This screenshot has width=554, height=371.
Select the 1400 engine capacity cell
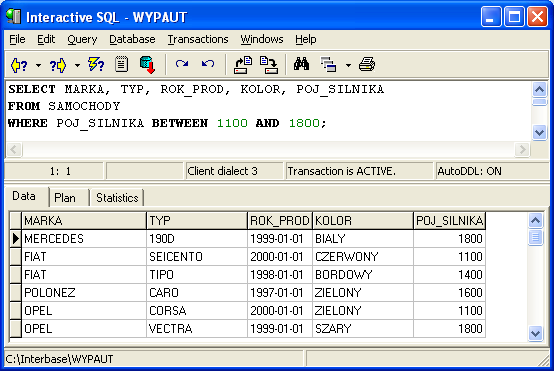[x=449, y=275]
